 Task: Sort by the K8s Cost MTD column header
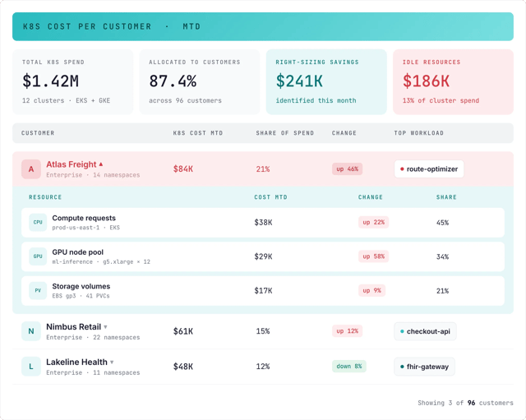198,133
